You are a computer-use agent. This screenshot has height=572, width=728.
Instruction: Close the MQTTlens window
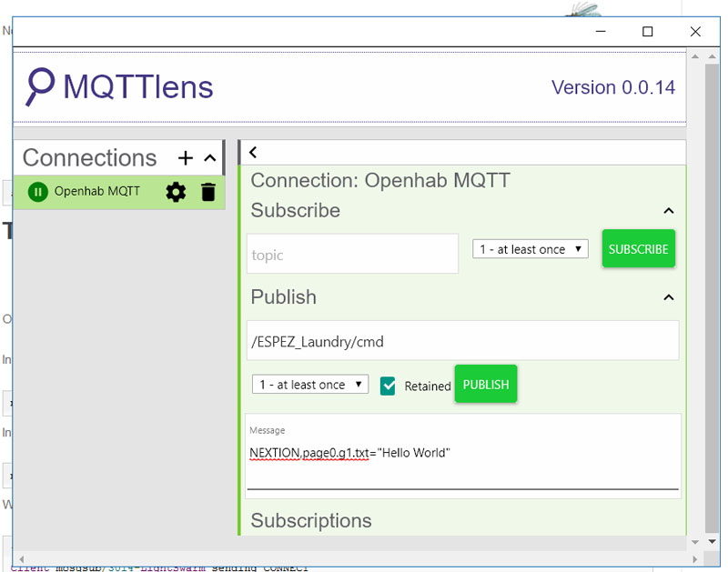tap(695, 32)
